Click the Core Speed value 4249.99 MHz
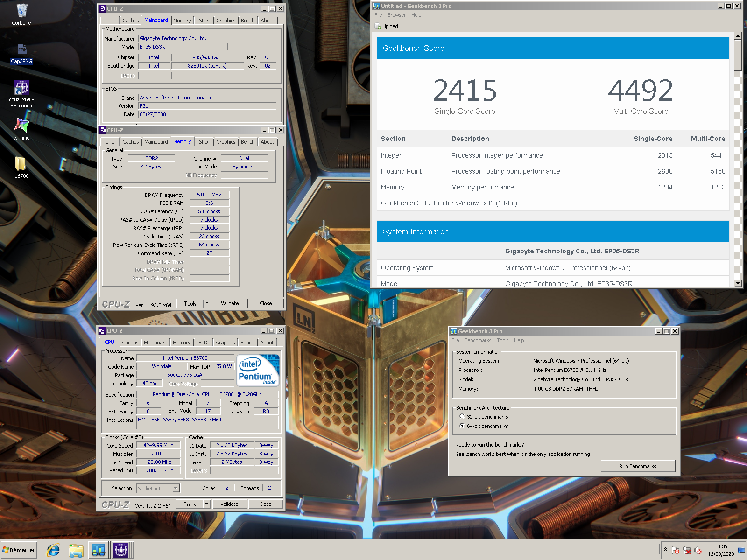This screenshot has width=747, height=560. [158, 445]
